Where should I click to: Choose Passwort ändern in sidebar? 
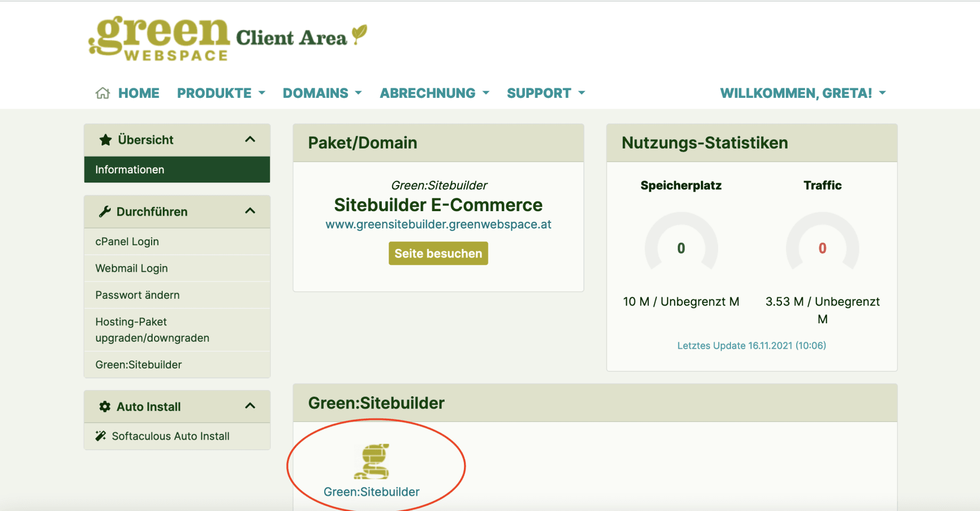[x=177, y=295]
